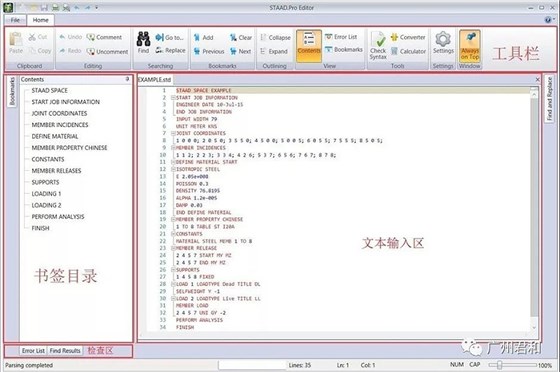This screenshot has width=560, height=372.
Task: Go to DEFINE MATERIAL in Contents
Action: (x=55, y=136)
